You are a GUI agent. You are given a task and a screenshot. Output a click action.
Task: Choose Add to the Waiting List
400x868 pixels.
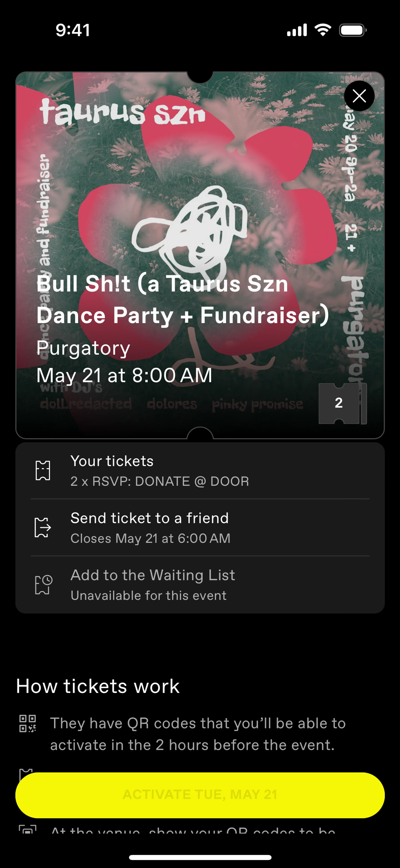pyautogui.click(x=200, y=585)
